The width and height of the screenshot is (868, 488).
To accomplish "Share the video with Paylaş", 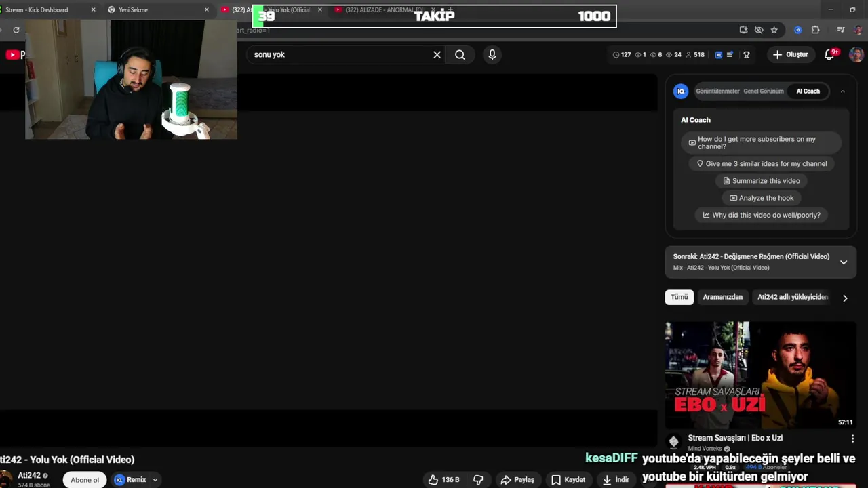I will tap(517, 480).
